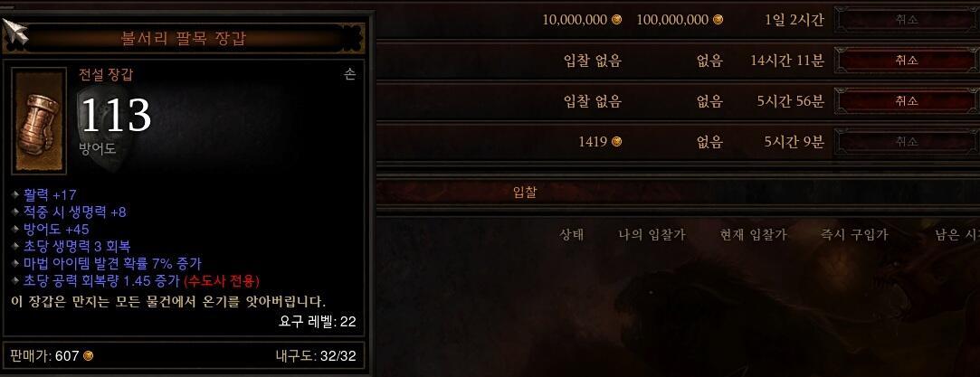The height and width of the screenshot is (377, 980).
Task: Click the gold coin next to 1419 bid
Action: pyautogui.click(x=617, y=142)
